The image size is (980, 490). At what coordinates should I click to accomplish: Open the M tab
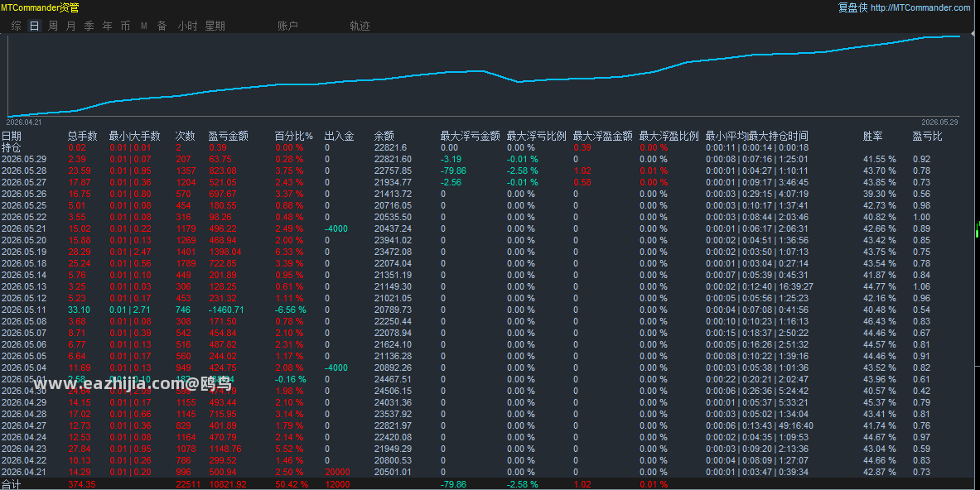coord(144,26)
